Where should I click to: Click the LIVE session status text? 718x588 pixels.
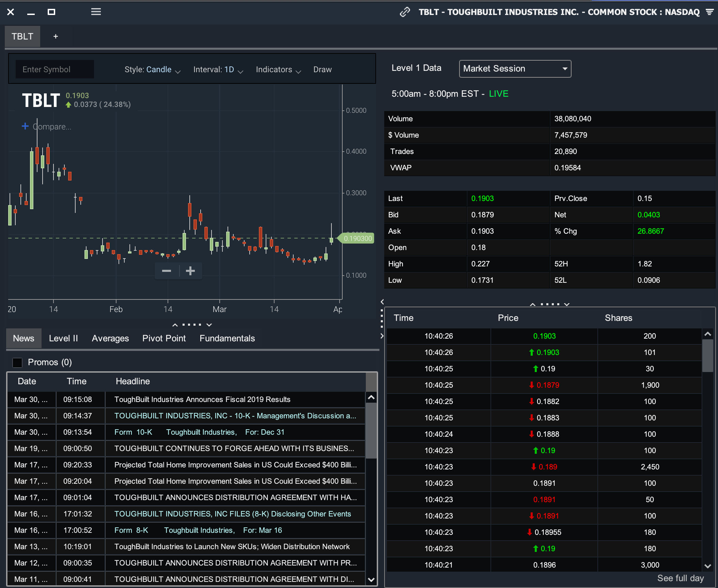pos(499,94)
